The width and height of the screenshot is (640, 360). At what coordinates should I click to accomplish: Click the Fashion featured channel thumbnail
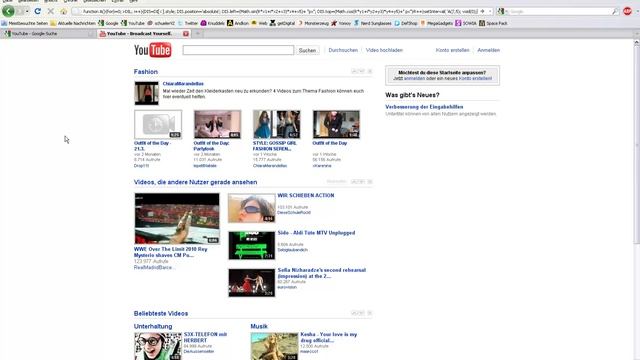(147, 93)
